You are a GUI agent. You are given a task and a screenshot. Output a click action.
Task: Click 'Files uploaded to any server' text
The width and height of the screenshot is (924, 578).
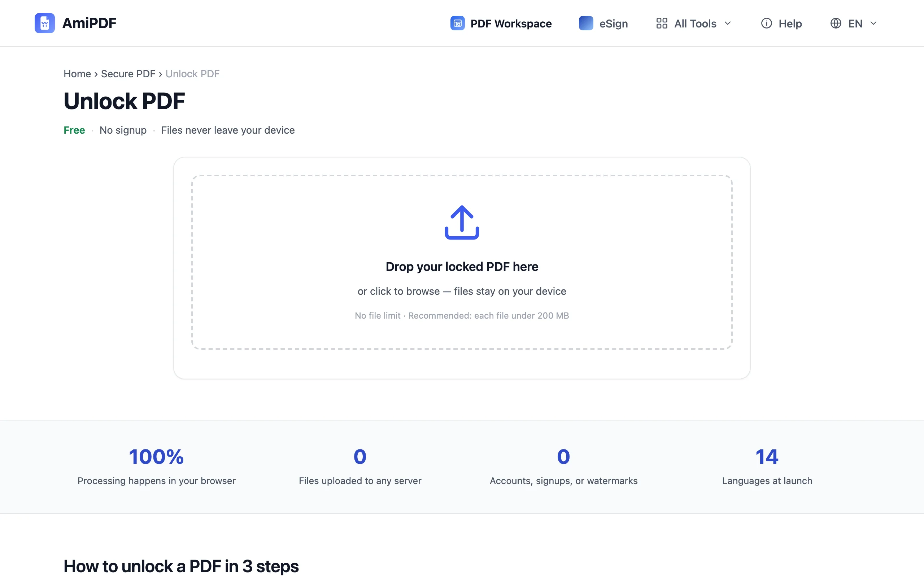coord(360,481)
